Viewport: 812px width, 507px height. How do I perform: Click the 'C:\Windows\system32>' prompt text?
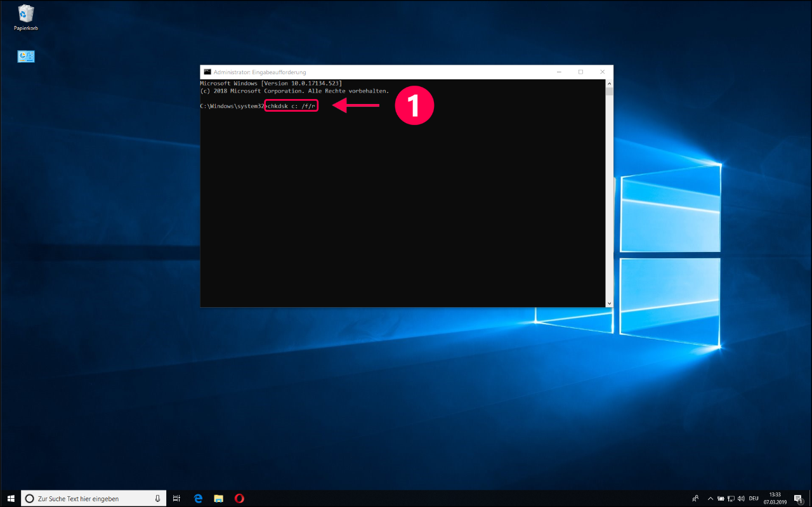pos(233,106)
